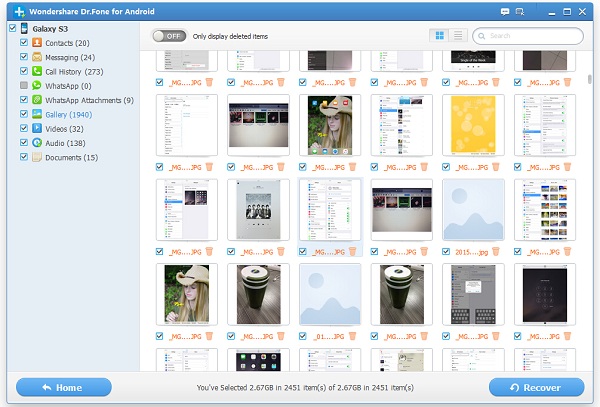Uncheck the Contacts (20) checkbox
Screen dimensions: 600x407
(x=24, y=42)
